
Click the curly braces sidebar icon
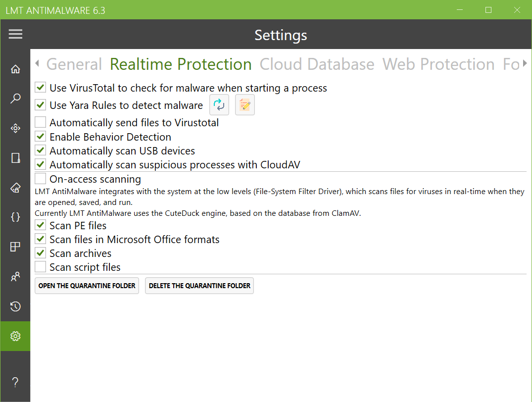(x=15, y=217)
